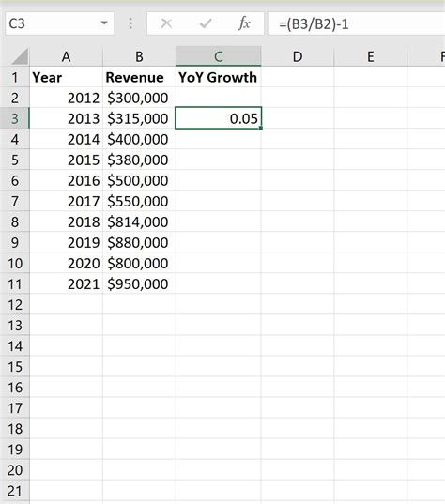Image resolution: width=445 pixels, height=504 pixels.
Task: Click cell containing 2019
Action: (67, 242)
